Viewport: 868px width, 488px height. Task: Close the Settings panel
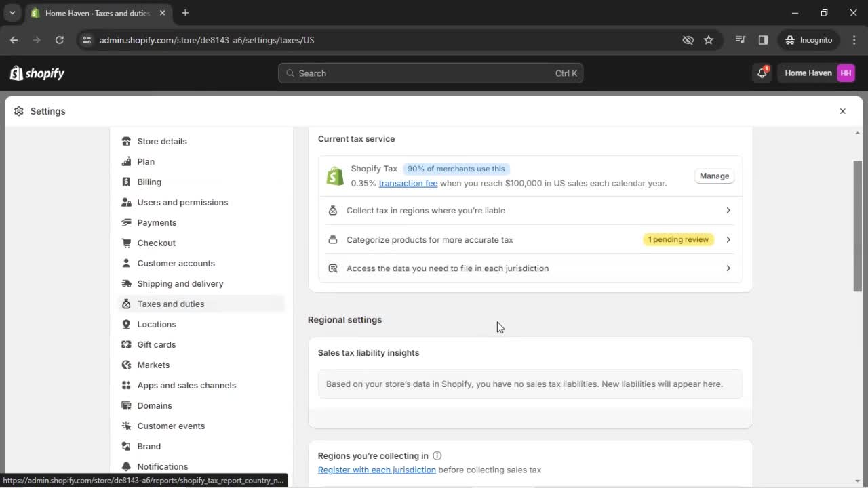click(x=842, y=111)
